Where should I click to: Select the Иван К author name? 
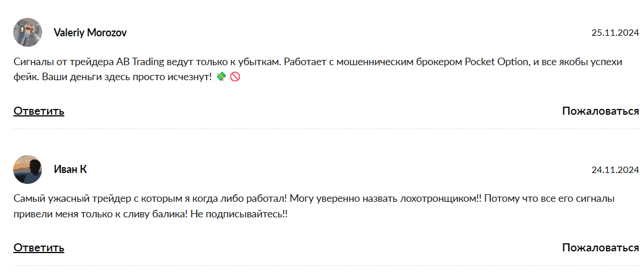(70, 169)
